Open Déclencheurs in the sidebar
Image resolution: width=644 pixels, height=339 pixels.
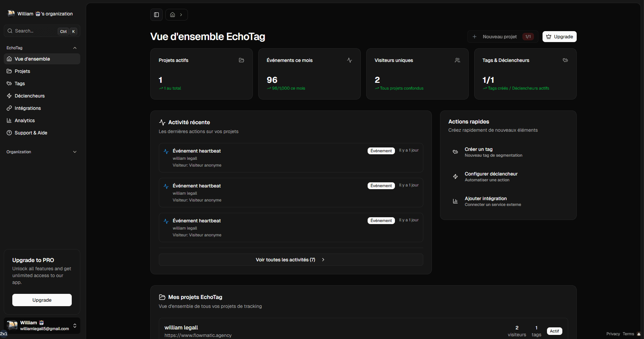coord(30,96)
